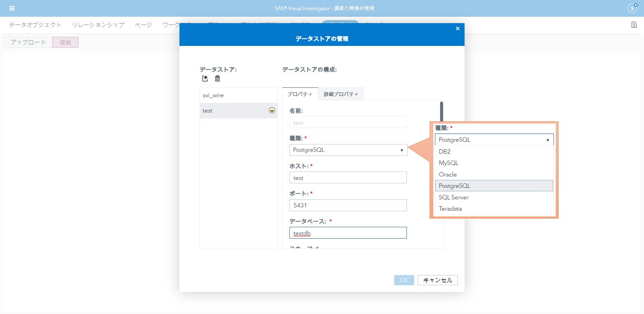The image size is (644, 314).
Task: Click the new data store icon
Action: [x=205, y=78]
